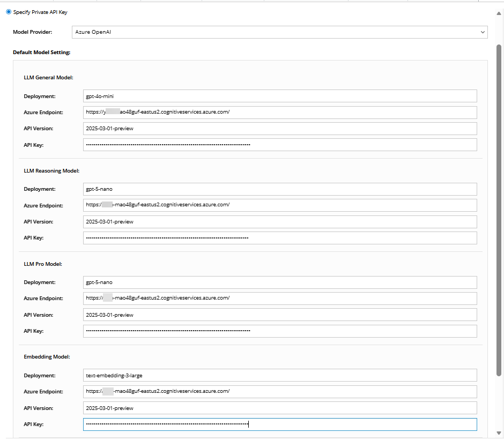The height and width of the screenshot is (440, 504).
Task: Select the Specify Private API Key radio button
Action: tap(9, 12)
